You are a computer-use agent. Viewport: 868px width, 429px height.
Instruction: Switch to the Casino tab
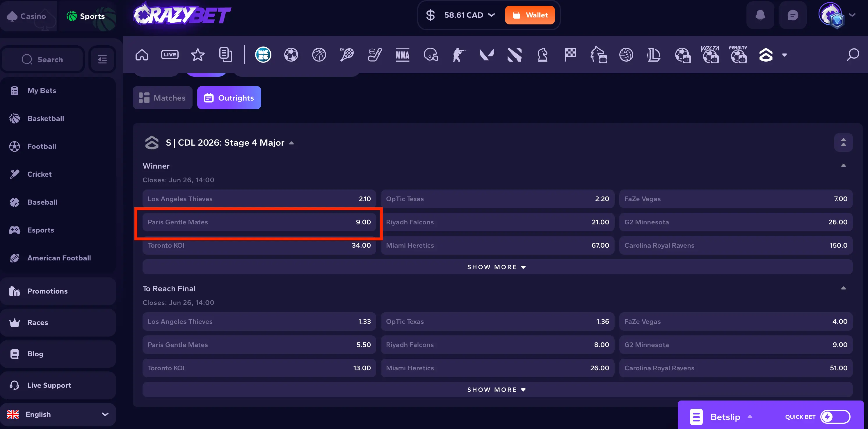pos(28,16)
